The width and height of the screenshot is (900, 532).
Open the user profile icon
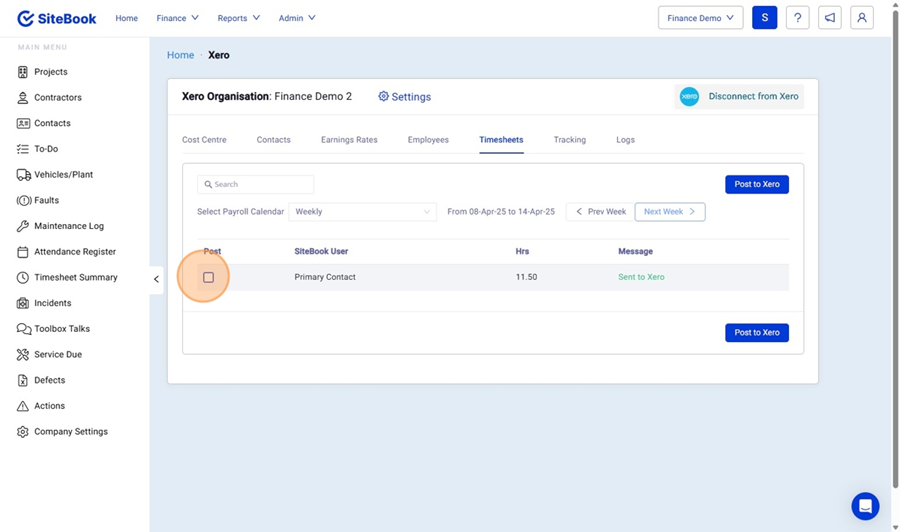(861, 18)
